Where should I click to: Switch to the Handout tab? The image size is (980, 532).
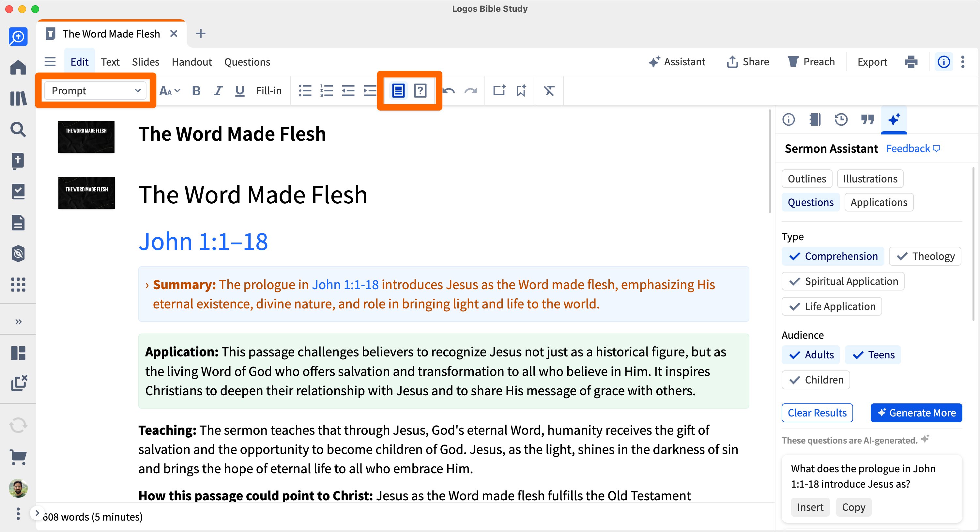point(191,62)
